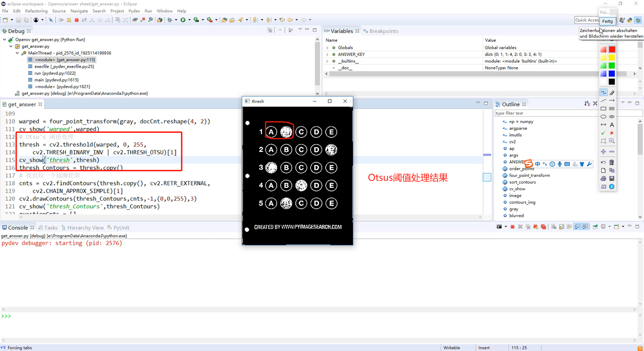Click the New file wizard icon
This screenshot has width=644, height=351.
5,20
